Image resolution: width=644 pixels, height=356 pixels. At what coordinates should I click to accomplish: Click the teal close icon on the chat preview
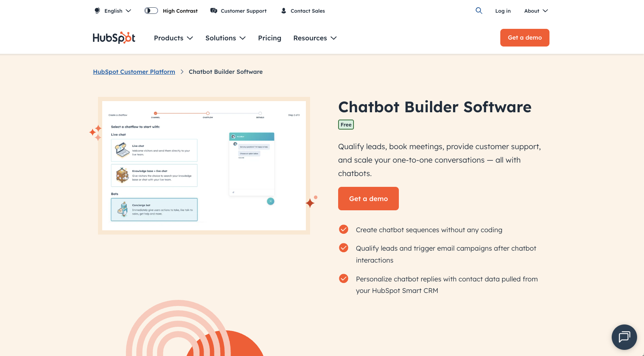(x=271, y=201)
